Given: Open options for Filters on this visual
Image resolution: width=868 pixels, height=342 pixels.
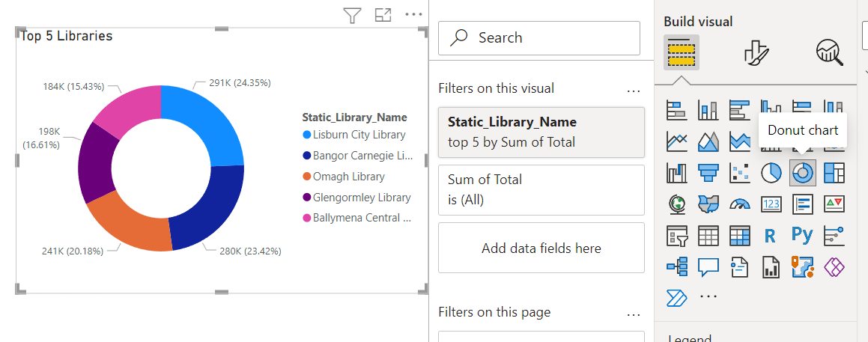Looking at the screenshot, I should click(634, 90).
